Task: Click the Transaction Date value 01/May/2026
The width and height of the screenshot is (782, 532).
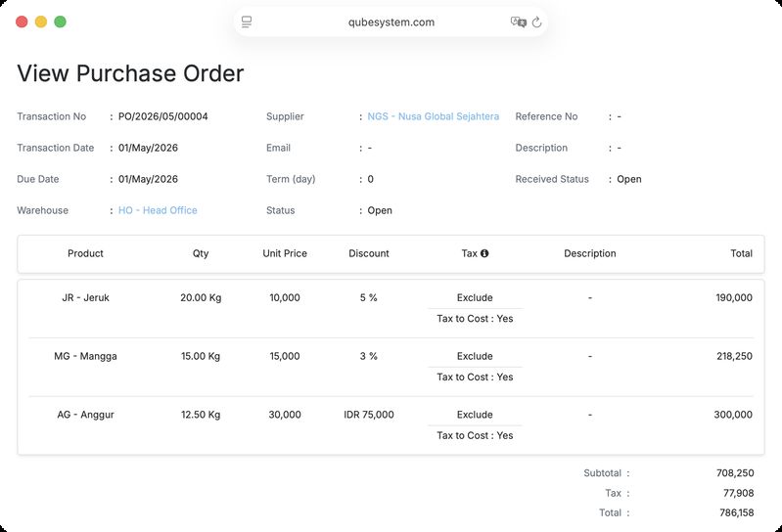Action: click(148, 148)
